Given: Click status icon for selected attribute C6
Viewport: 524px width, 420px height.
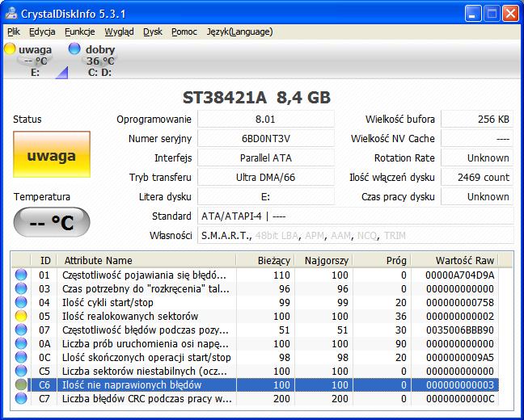Looking at the screenshot, I should point(21,384).
